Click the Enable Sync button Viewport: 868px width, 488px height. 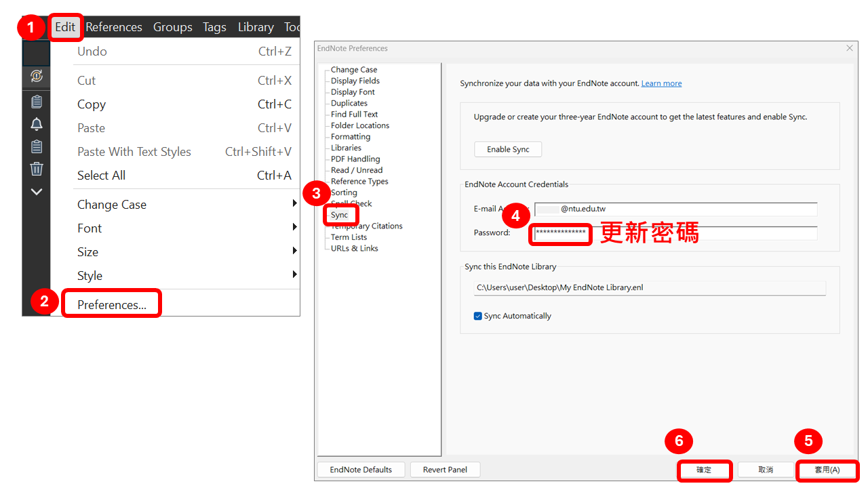508,149
